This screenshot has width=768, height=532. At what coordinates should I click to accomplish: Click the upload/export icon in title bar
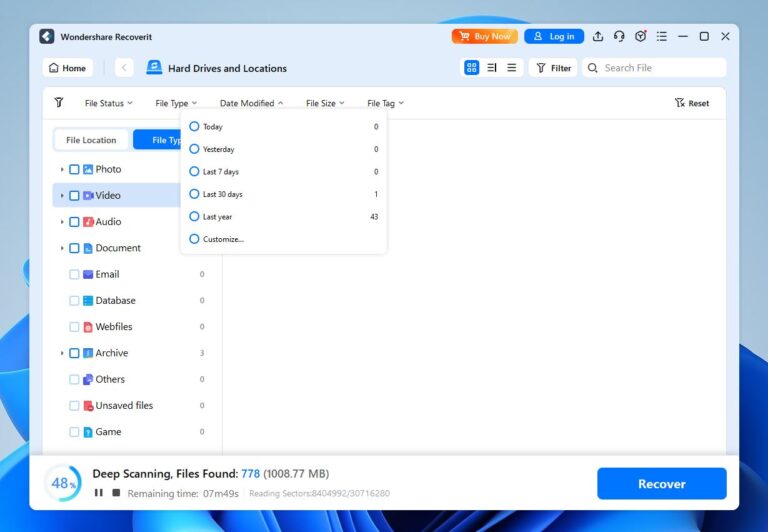click(598, 37)
